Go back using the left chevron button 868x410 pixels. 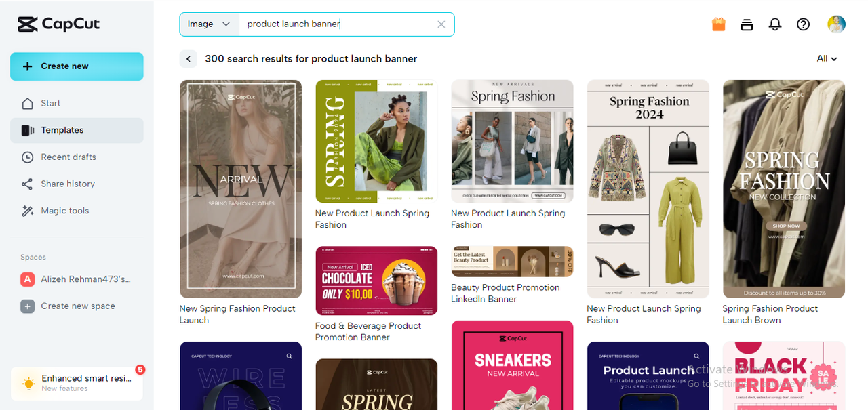tap(188, 59)
